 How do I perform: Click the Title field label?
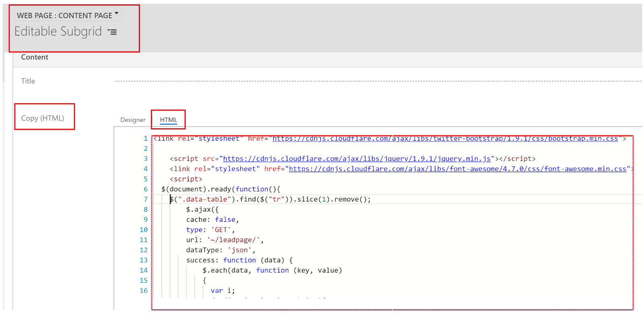coord(28,81)
